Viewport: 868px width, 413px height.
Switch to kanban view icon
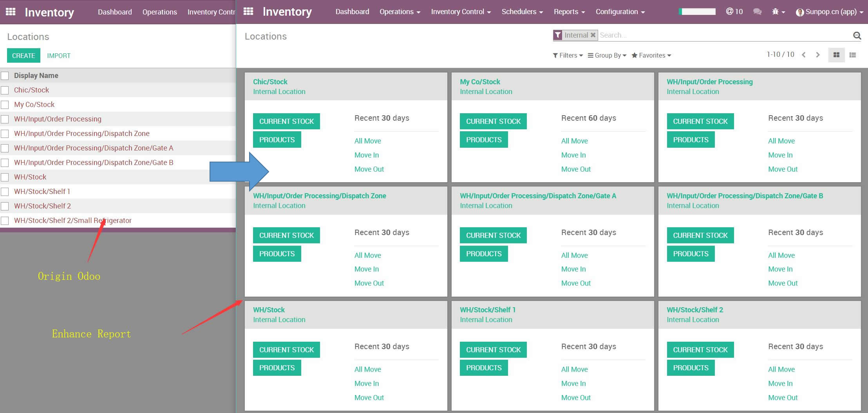pyautogui.click(x=836, y=55)
